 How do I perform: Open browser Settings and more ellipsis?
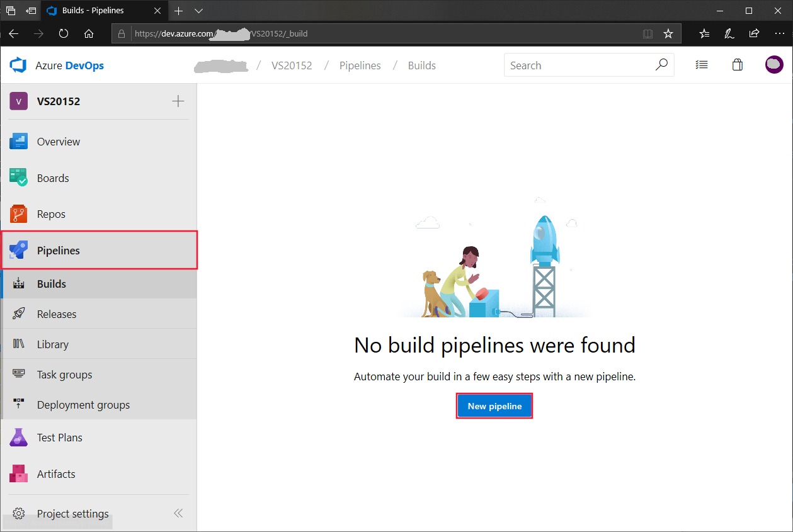[779, 33]
